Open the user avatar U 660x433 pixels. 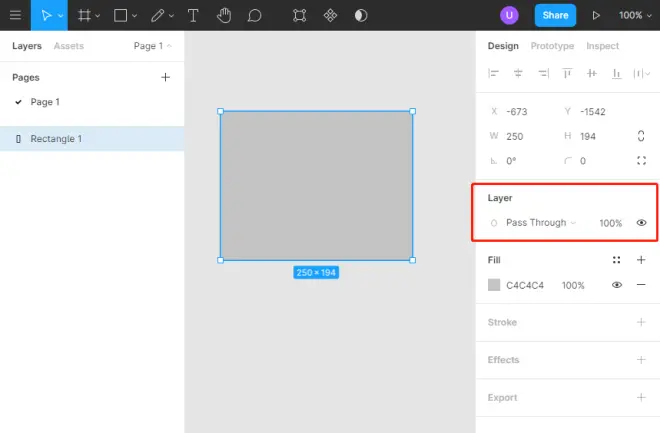509,16
